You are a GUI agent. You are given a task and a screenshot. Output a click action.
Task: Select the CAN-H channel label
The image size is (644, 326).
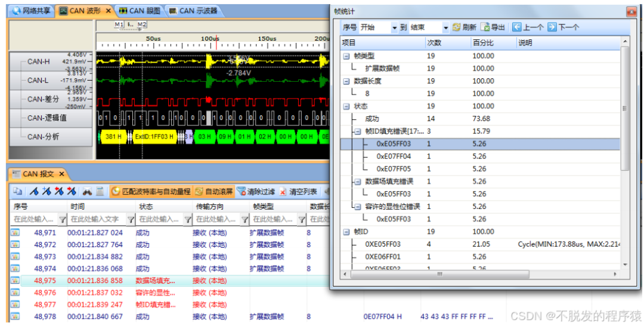coord(38,61)
